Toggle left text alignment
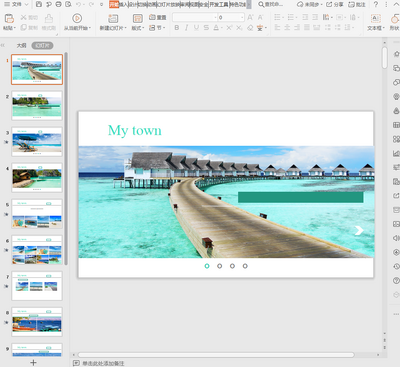 (277, 28)
